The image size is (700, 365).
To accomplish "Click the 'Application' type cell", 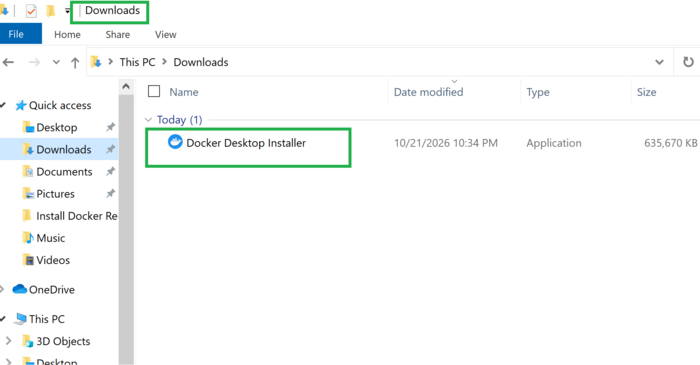I will click(x=554, y=143).
